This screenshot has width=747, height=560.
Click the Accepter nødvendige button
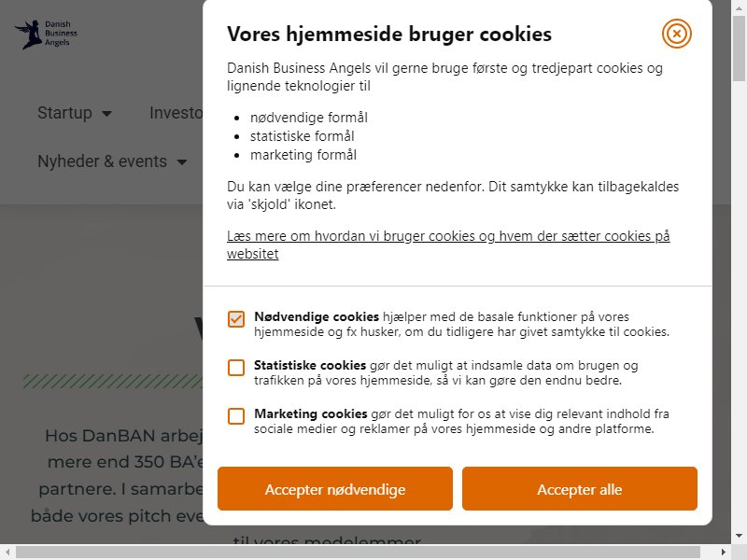(335, 488)
